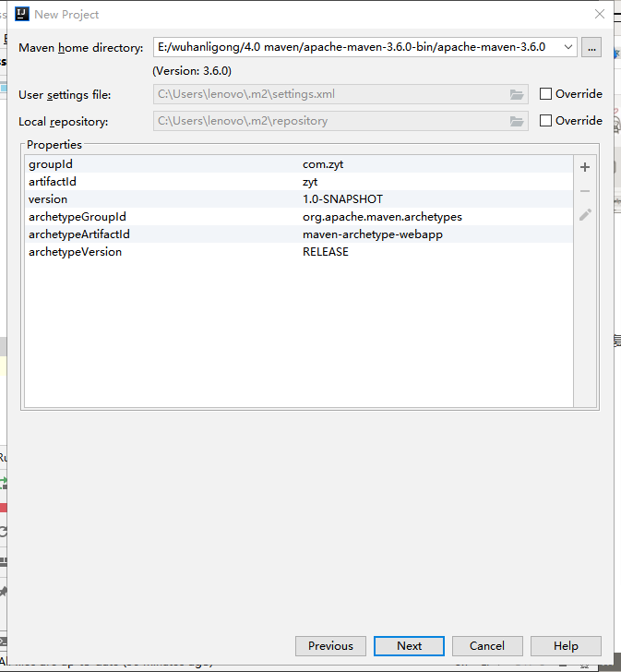This screenshot has height=672, width=621.
Task: Expand the Maven home directory dropdown
Action: coord(568,47)
